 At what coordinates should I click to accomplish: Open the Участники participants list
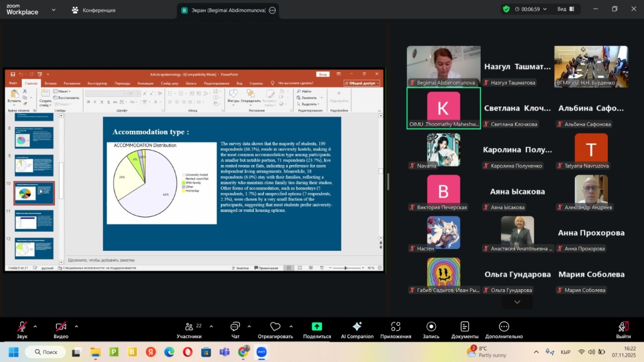click(189, 327)
